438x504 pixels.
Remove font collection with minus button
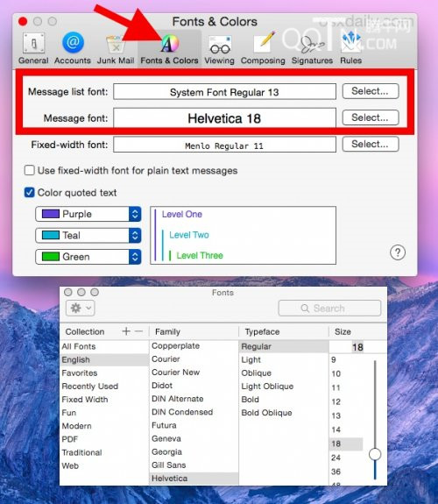pyautogui.click(x=138, y=331)
